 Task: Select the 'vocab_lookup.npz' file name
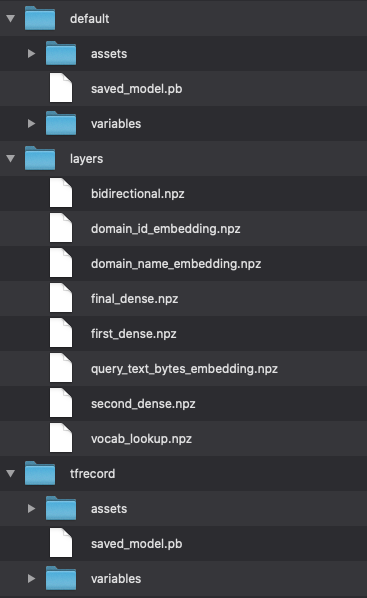tap(142, 439)
